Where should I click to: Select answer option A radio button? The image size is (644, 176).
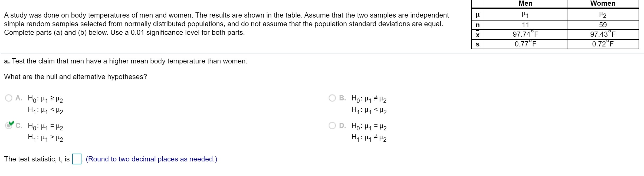coord(9,98)
